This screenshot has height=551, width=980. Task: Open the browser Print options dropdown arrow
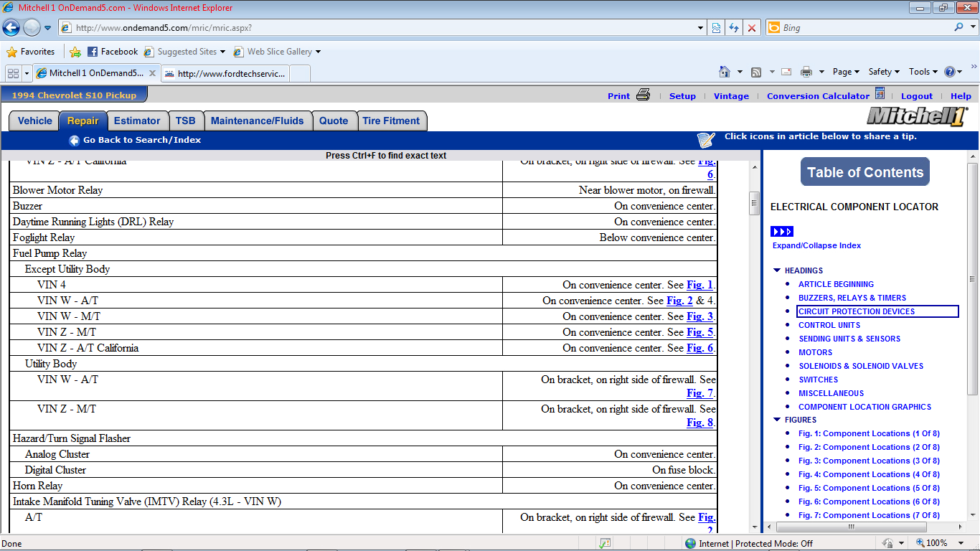821,72
